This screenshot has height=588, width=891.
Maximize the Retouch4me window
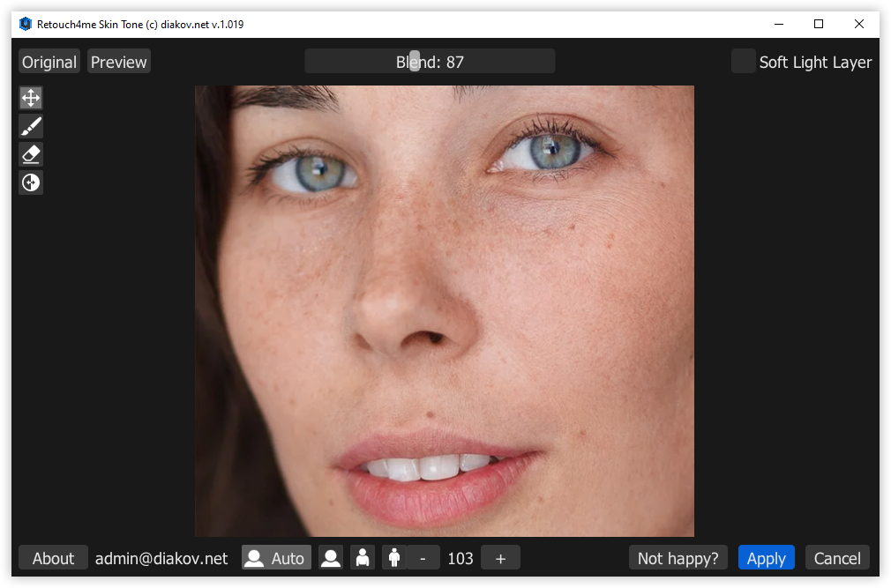(819, 24)
